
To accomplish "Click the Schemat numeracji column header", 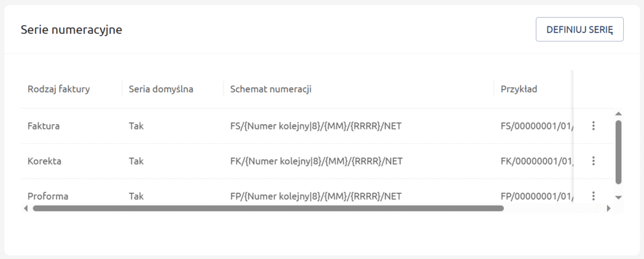I will coord(271,89).
